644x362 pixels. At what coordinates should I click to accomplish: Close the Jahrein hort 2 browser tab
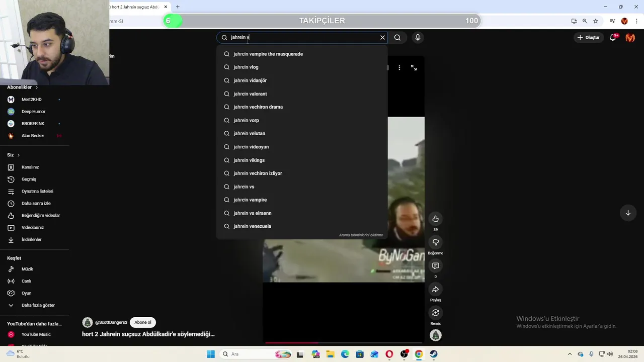coord(166,7)
